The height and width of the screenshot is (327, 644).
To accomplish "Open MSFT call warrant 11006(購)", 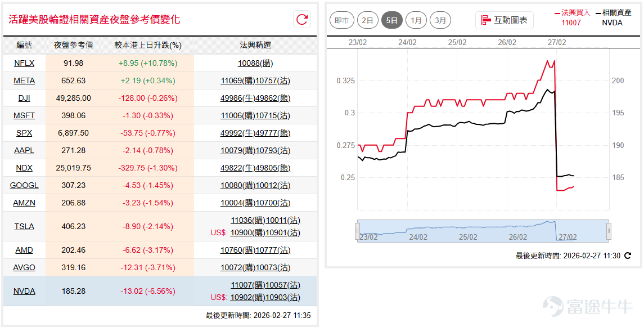I will [238, 115].
